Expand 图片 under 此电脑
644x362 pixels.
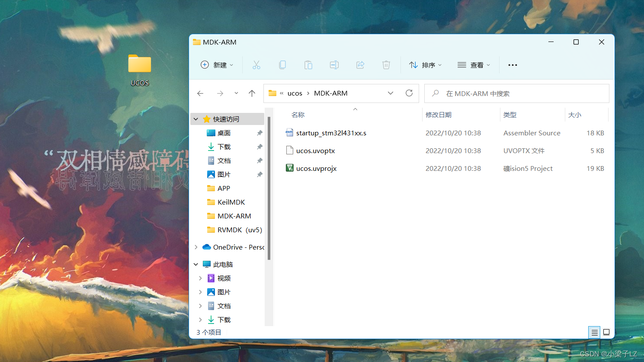(200, 292)
